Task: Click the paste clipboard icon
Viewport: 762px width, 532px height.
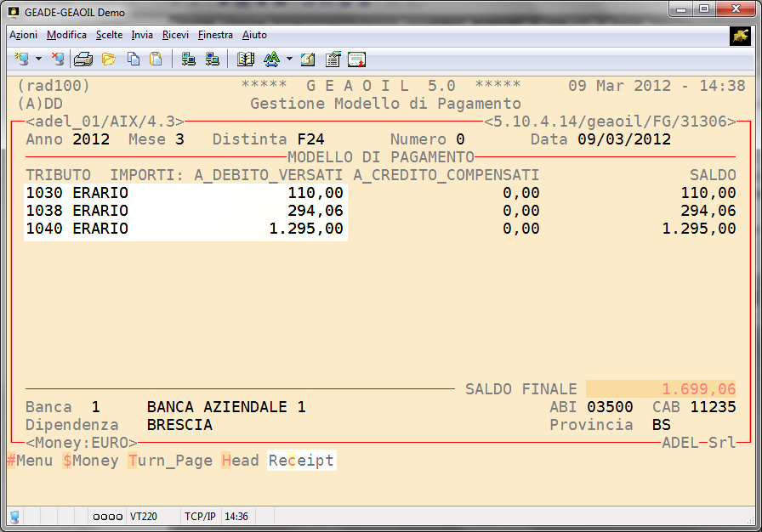Action: click(x=156, y=59)
